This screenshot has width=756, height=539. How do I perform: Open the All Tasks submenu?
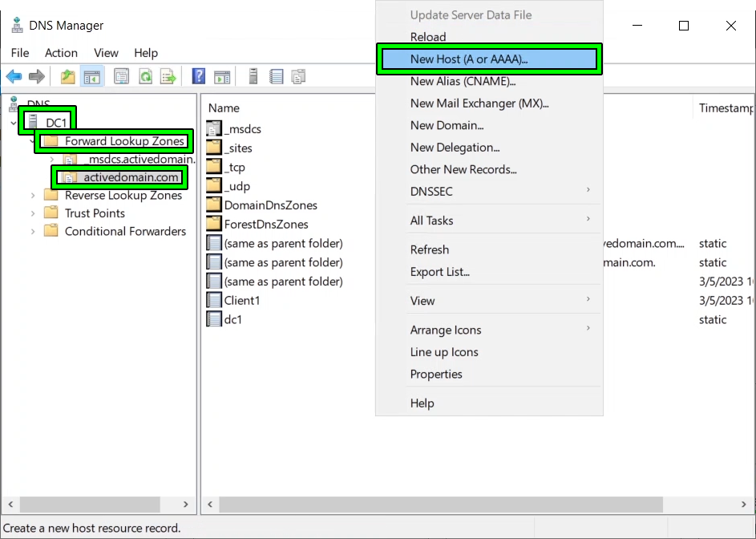pyautogui.click(x=489, y=221)
